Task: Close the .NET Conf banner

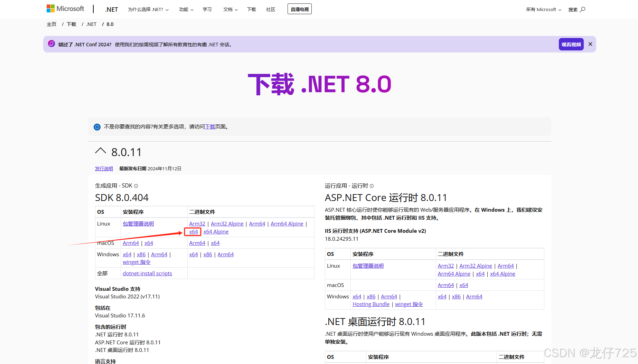Action: tap(590, 44)
